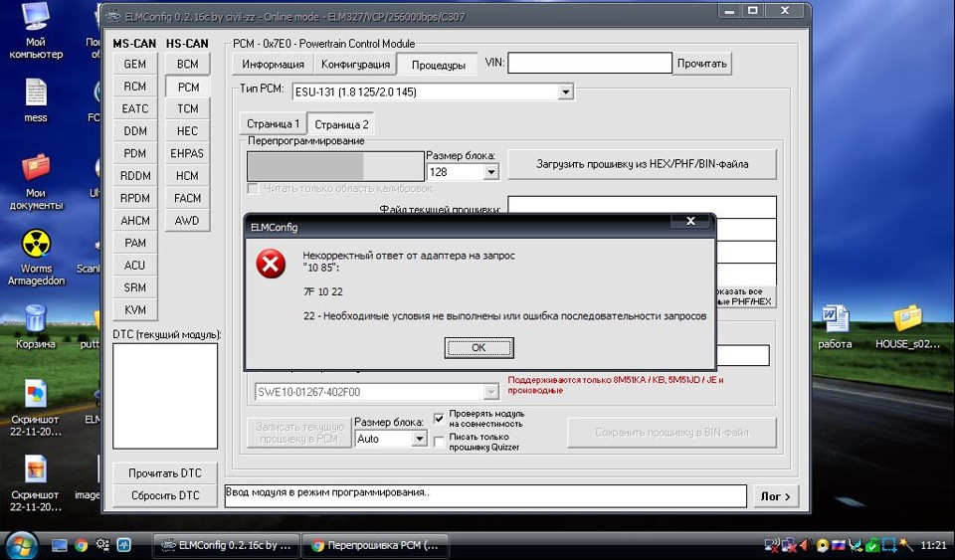Open the работа Word document icon
This screenshot has width=955, height=560.
pyautogui.click(x=835, y=326)
